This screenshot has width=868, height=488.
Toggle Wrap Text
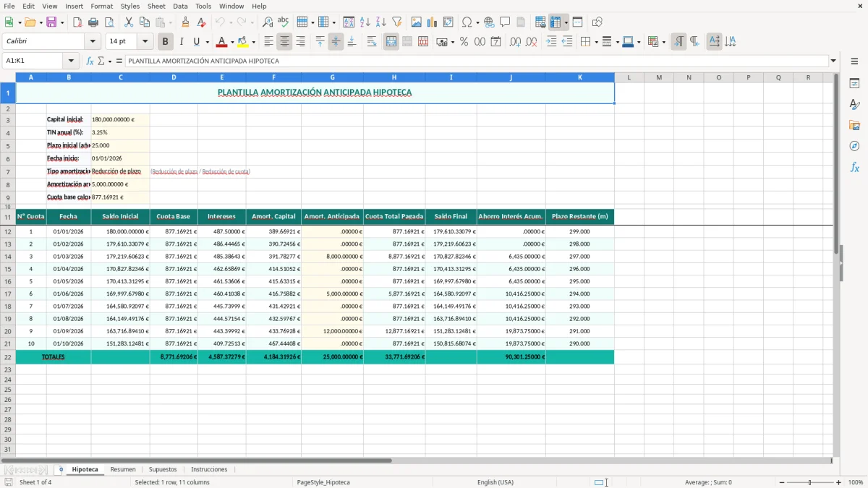click(372, 42)
